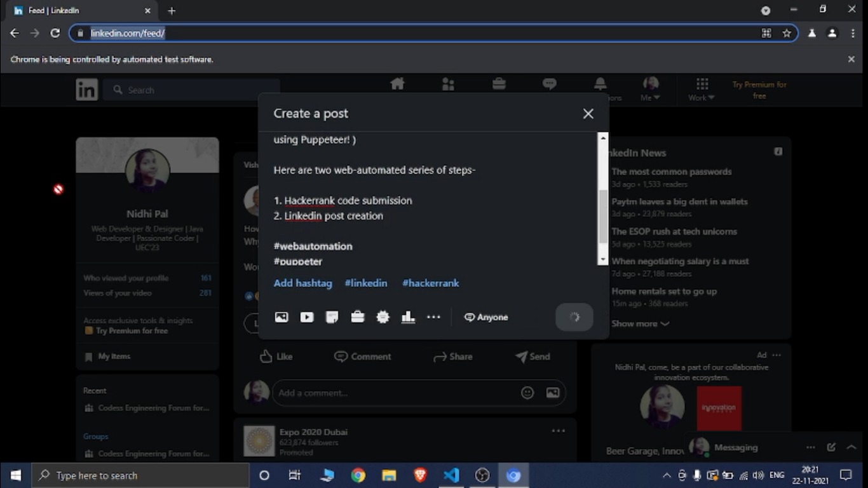This screenshot has width=868, height=488.
Task: Click the Windows taskbar search field
Action: (x=141, y=475)
